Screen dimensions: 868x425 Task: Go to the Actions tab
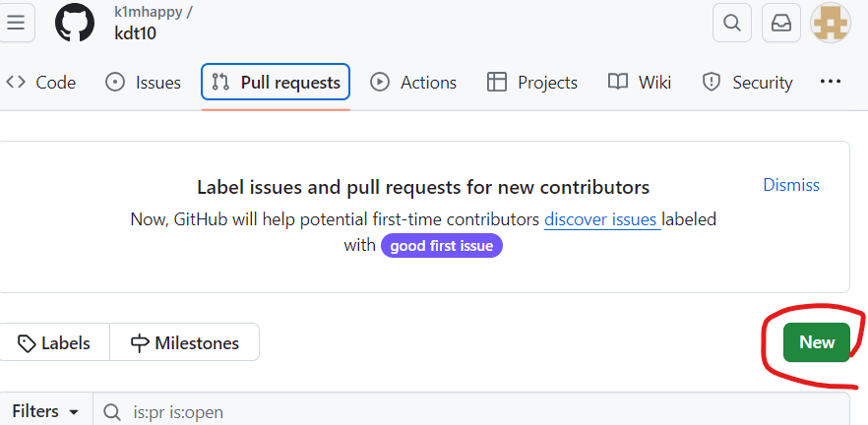coord(413,83)
